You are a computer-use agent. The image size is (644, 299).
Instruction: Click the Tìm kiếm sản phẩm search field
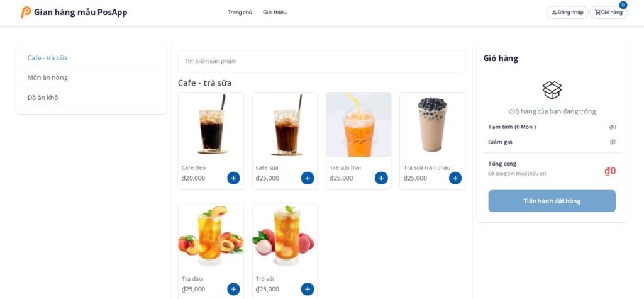coord(321,61)
